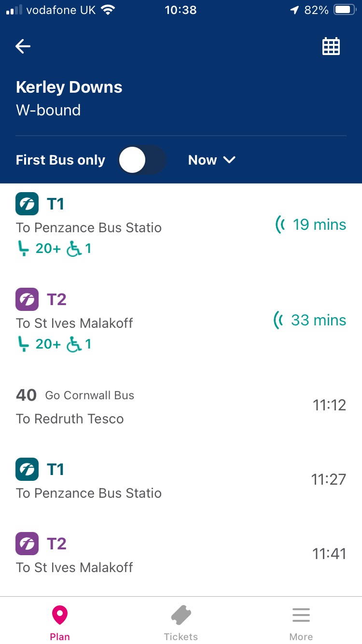Tap the chevron next to Now
The height and width of the screenshot is (644, 362).
click(229, 160)
